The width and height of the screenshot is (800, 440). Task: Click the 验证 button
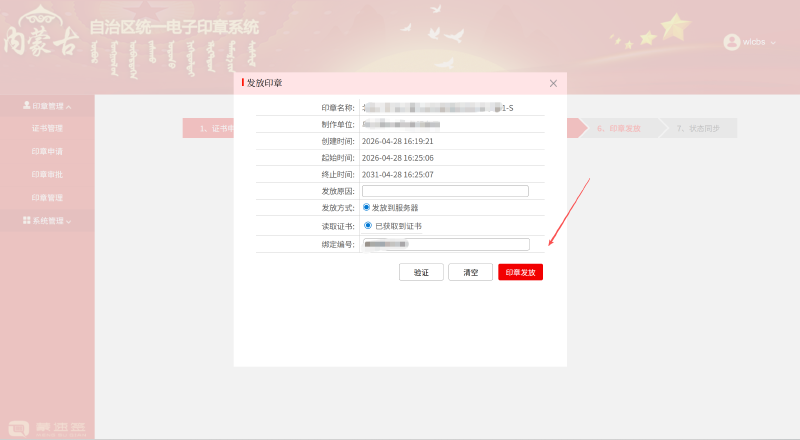tap(421, 272)
